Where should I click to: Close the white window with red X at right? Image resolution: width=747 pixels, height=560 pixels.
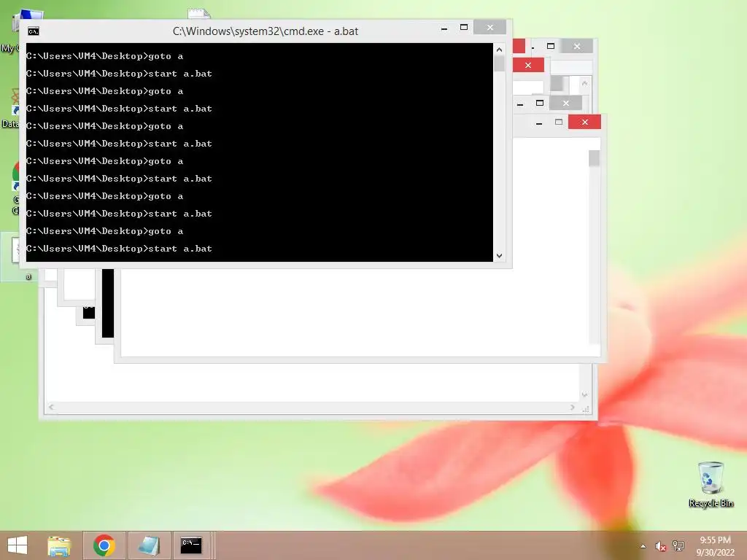point(584,122)
